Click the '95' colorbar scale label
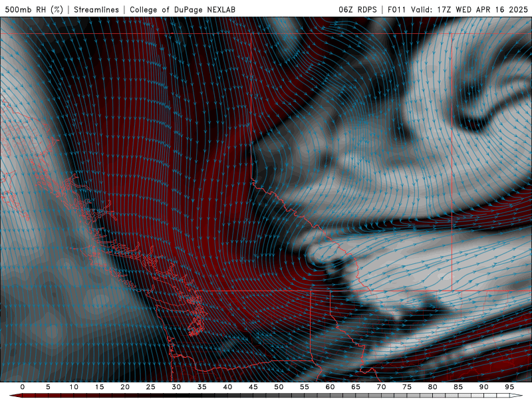 click(x=509, y=387)
